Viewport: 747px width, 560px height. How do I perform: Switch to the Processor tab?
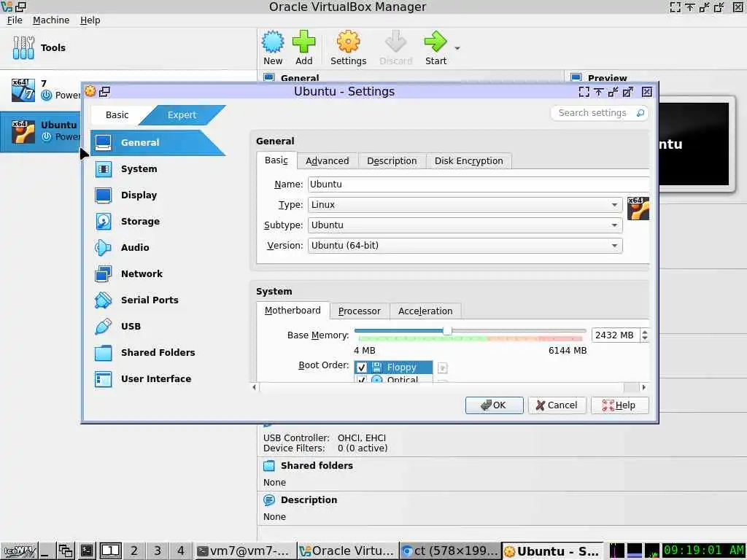tap(359, 311)
